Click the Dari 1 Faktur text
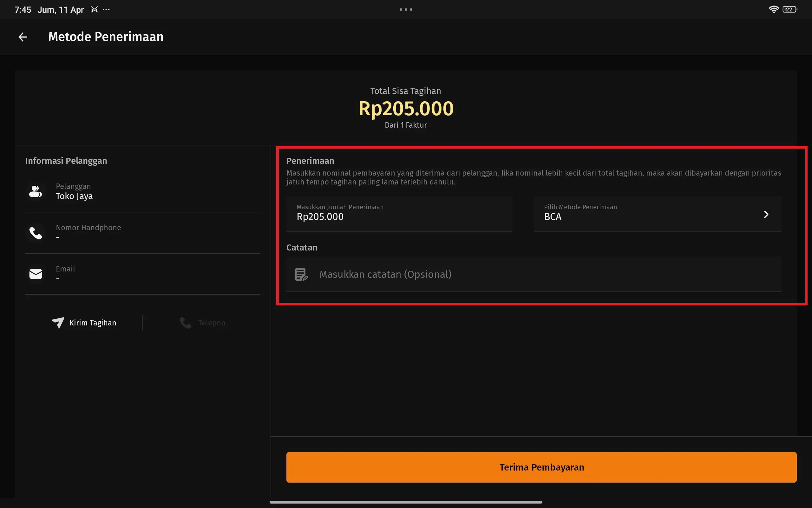812x508 pixels. point(406,125)
